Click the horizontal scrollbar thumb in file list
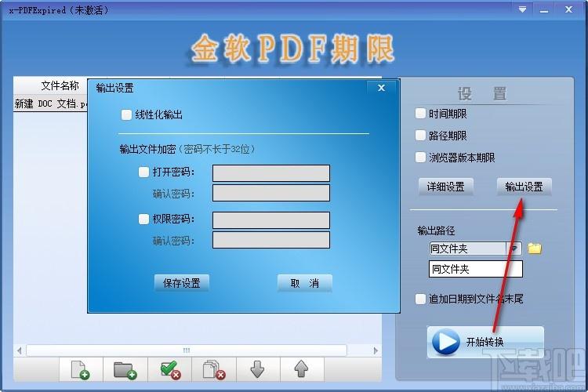The image size is (588, 392). [187, 350]
